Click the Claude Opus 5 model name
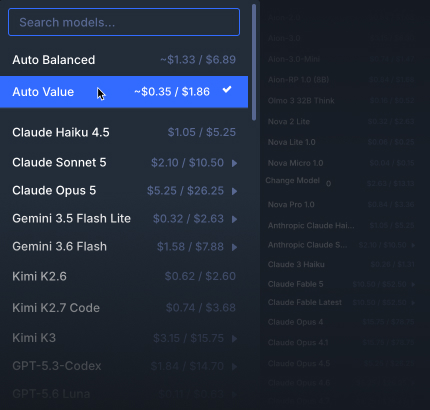This screenshot has height=410, width=430. (54, 190)
